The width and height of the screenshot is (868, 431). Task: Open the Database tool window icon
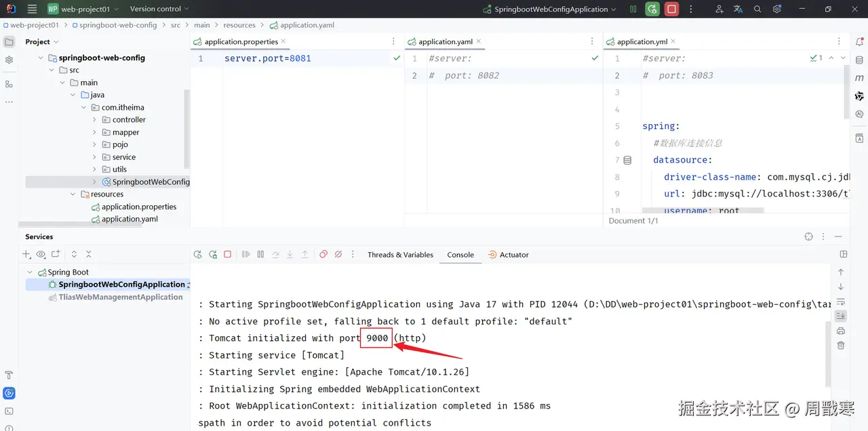click(x=859, y=60)
